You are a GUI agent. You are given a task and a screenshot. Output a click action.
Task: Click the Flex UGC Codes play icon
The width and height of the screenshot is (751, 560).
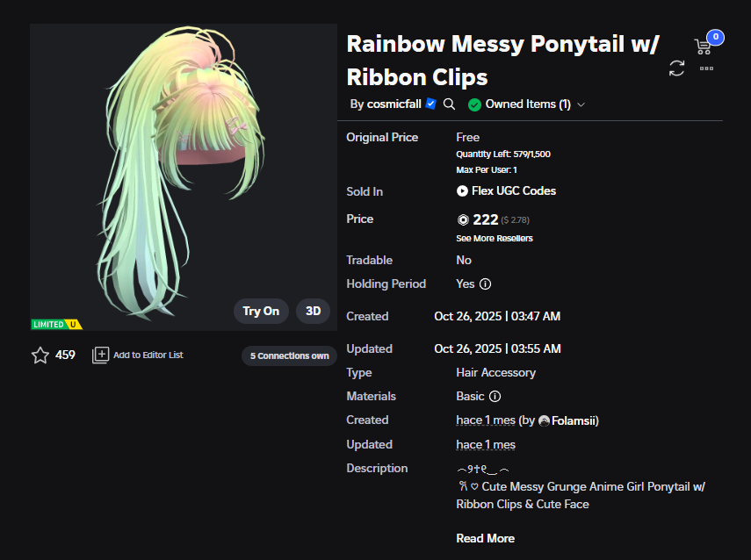pyautogui.click(x=462, y=191)
